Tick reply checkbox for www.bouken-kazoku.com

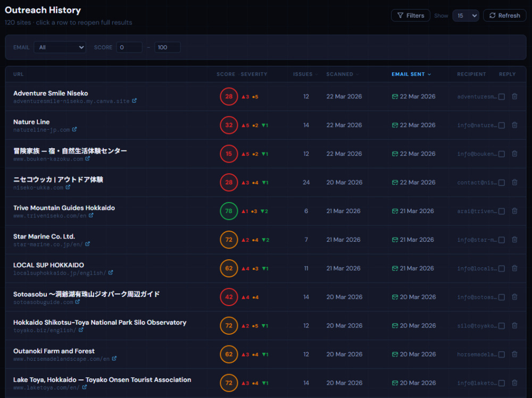pyautogui.click(x=502, y=154)
